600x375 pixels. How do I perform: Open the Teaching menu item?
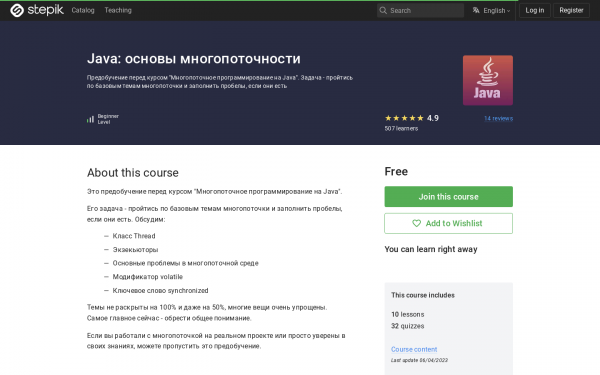pos(118,10)
